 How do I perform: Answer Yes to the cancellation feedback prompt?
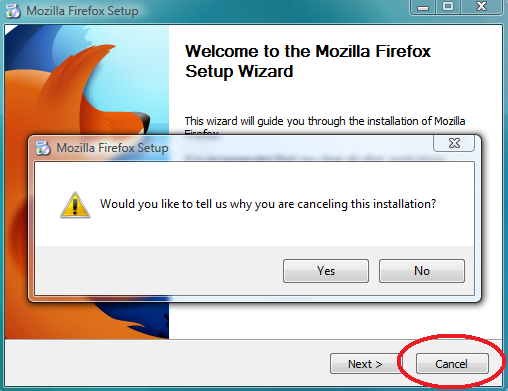326,271
